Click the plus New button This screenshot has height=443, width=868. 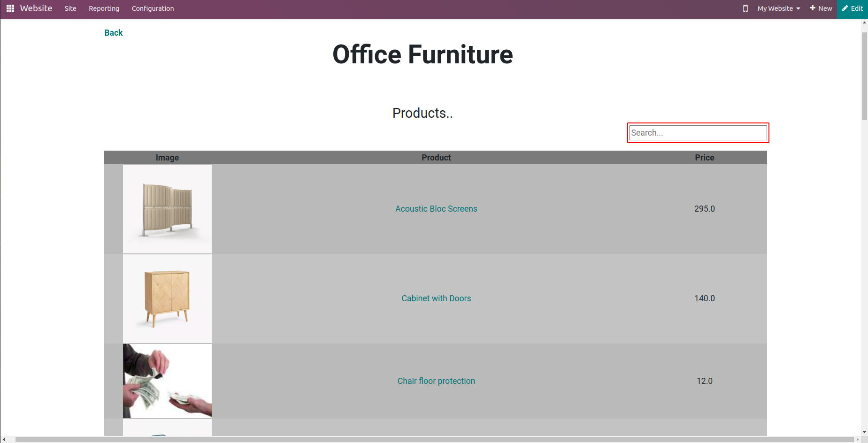[x=821, y=8]
